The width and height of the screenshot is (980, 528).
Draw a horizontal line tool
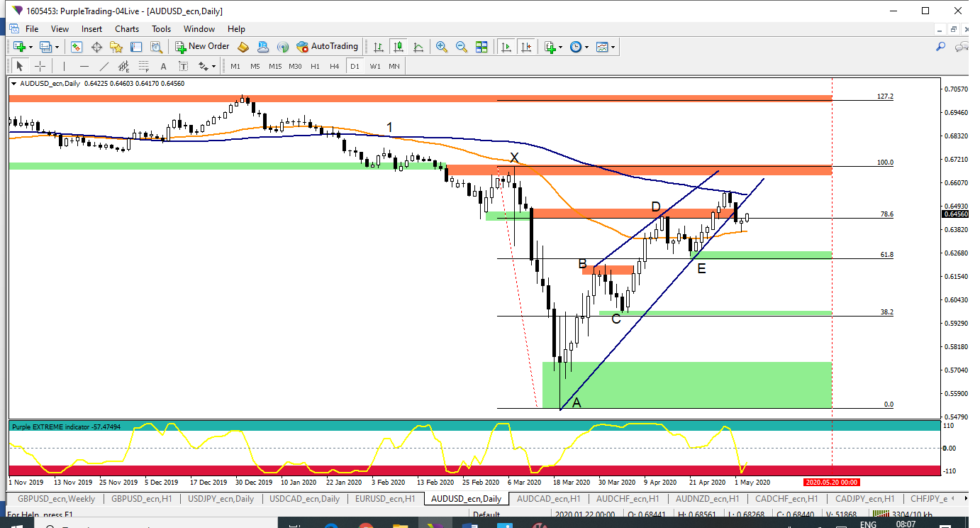click(84, 66)
